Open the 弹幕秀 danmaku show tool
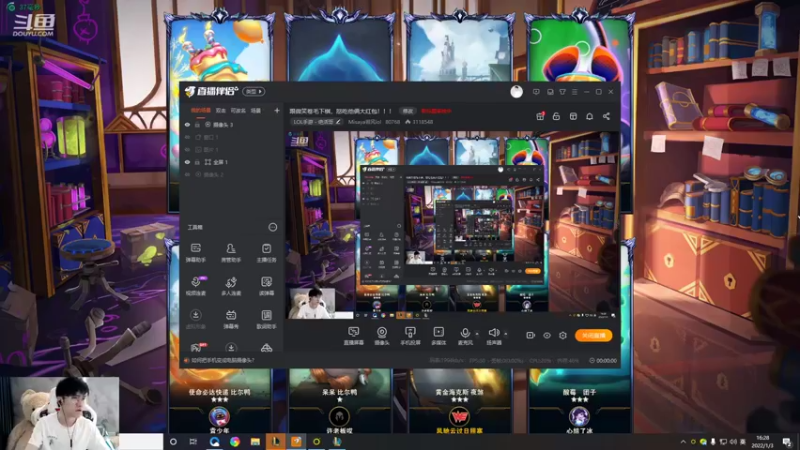This screenshot has height=450, width=800. point(231,319)
